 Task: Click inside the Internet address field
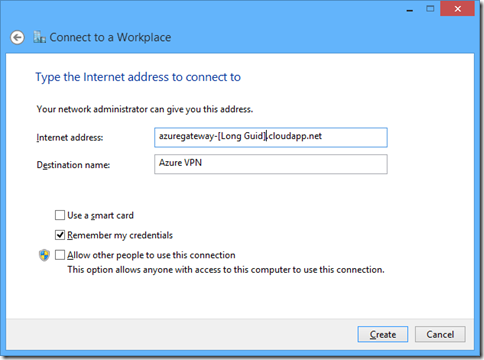tap(271, 137)
